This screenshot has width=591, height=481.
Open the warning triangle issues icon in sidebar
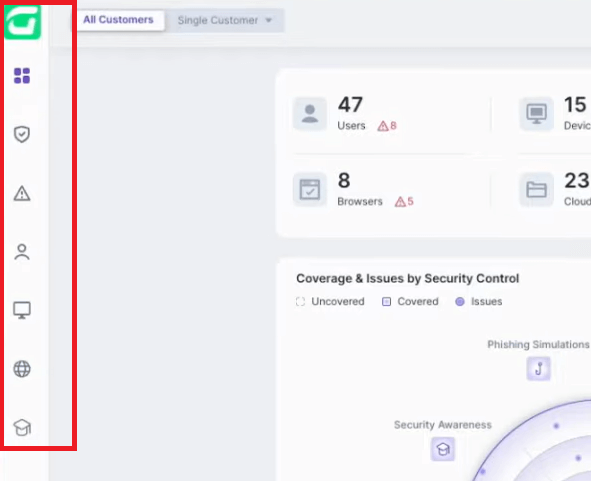pyautogui.click(x=22, y=193)
